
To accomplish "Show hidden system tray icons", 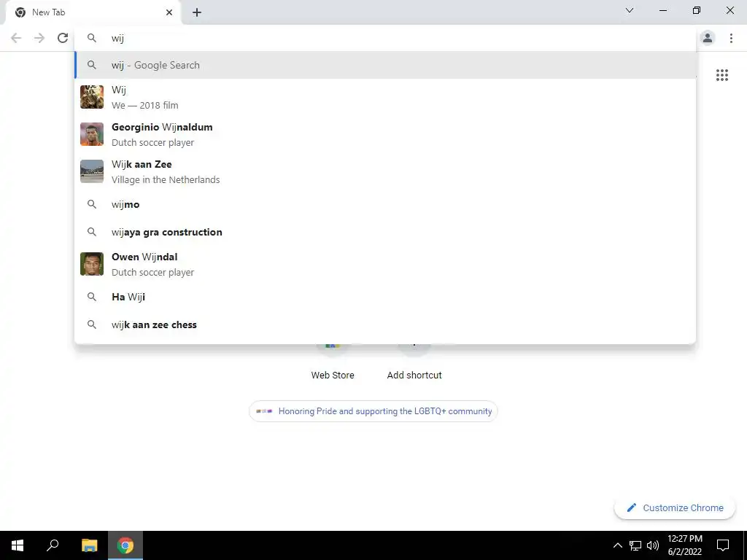I will (x=617, y=545).
